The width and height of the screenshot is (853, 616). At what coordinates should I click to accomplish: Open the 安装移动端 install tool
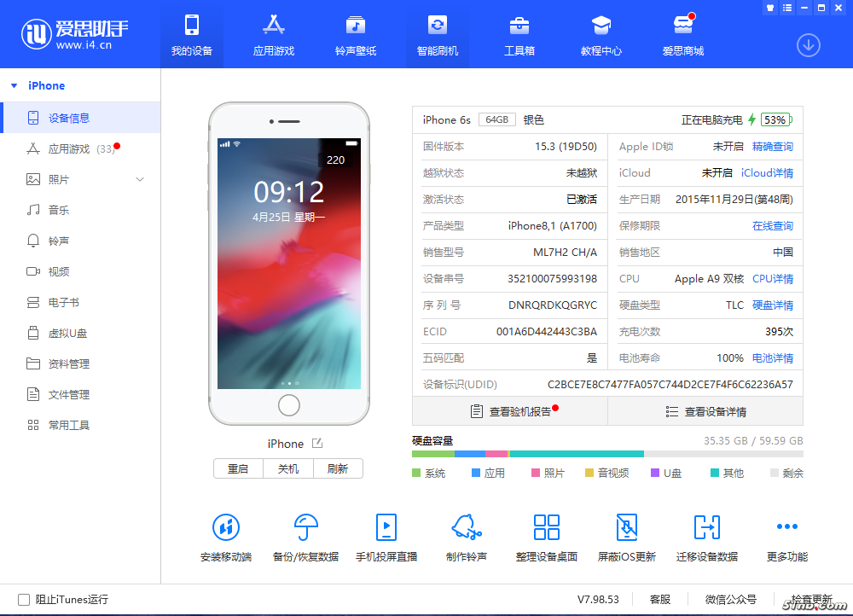[x=226, y=538]
